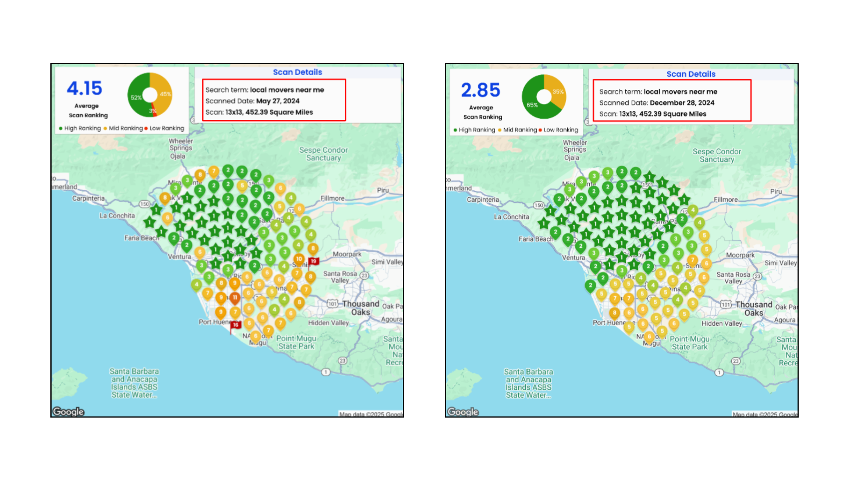Image resolution: width=853 pixels, height=504 pixels.
Task: Click the 45% yellow segment of left pie chart
Action: pyautogui.click(x=165, y=94)
